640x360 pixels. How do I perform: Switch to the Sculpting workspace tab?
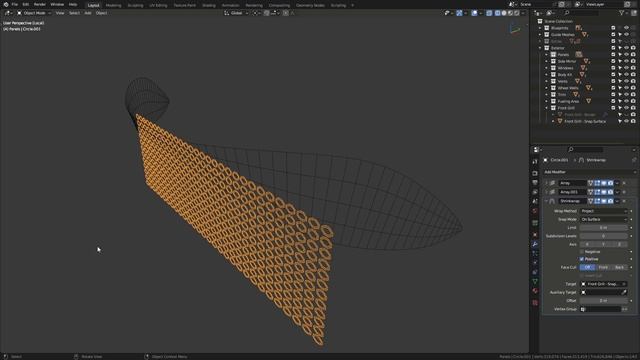pos(136,5)
